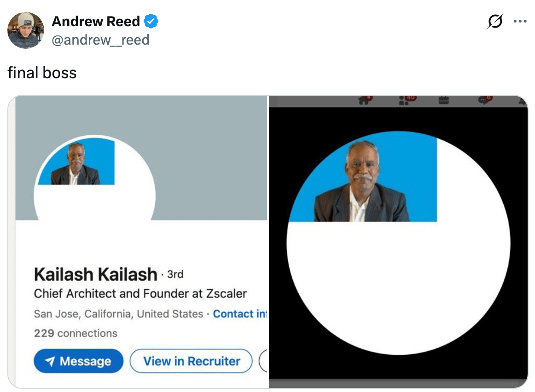Viewport: 535px width, 392px height.
Task: Click the blue verified checkmark badge
Action: click(151, 21)
